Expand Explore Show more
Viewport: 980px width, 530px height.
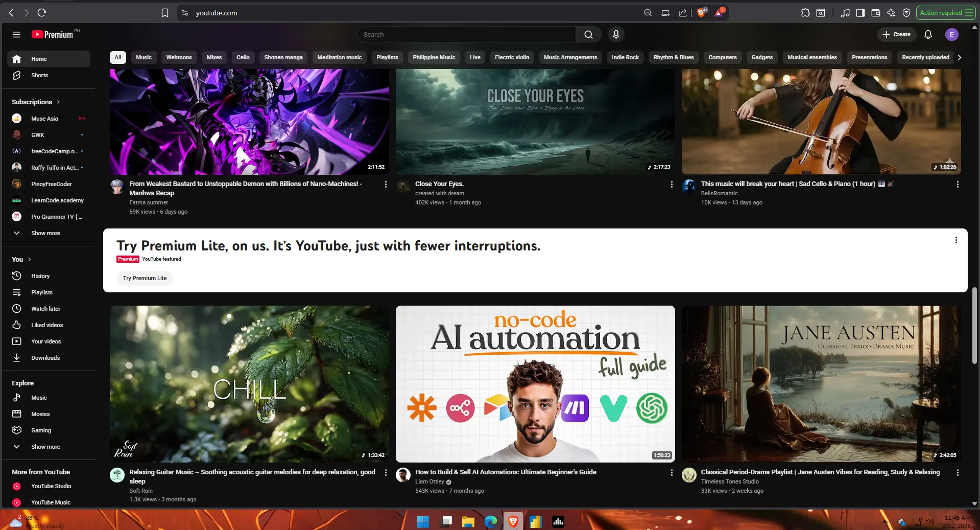[x=49, y=447]
